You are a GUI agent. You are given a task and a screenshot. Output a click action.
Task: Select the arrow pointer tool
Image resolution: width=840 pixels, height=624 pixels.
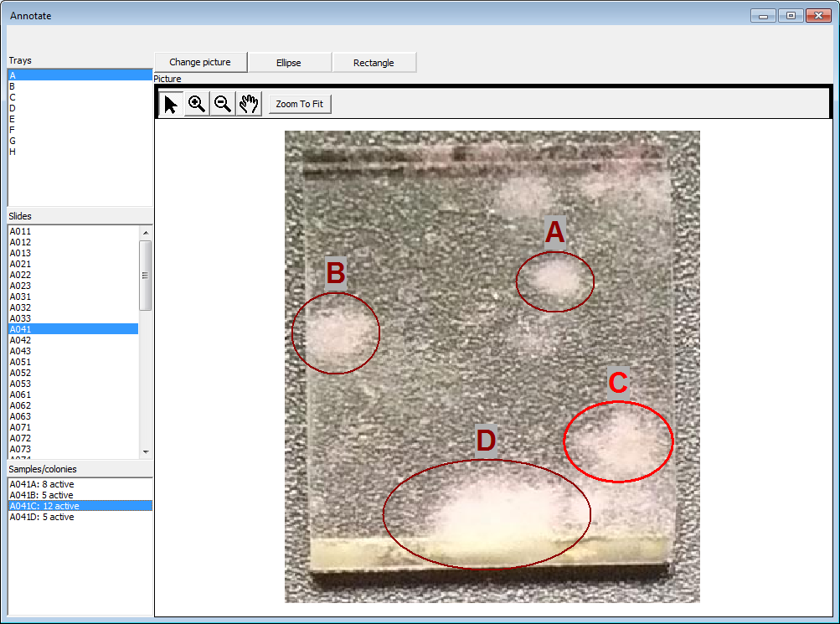click(171, 104)
